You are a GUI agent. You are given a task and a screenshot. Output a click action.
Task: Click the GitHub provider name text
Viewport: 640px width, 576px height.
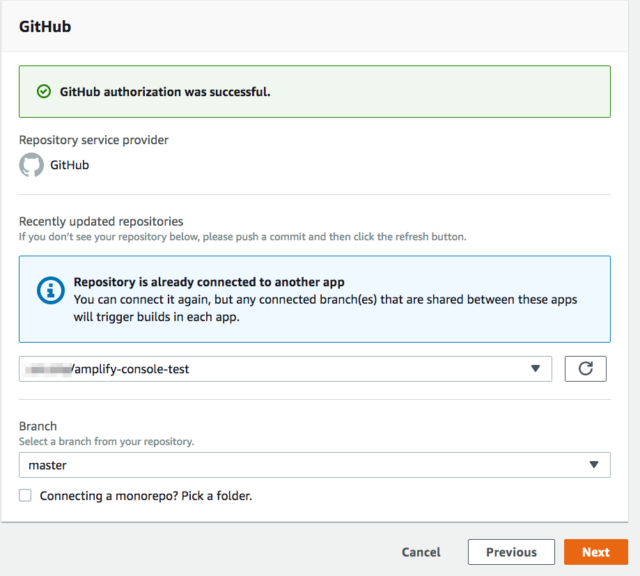tap(69, 165)
